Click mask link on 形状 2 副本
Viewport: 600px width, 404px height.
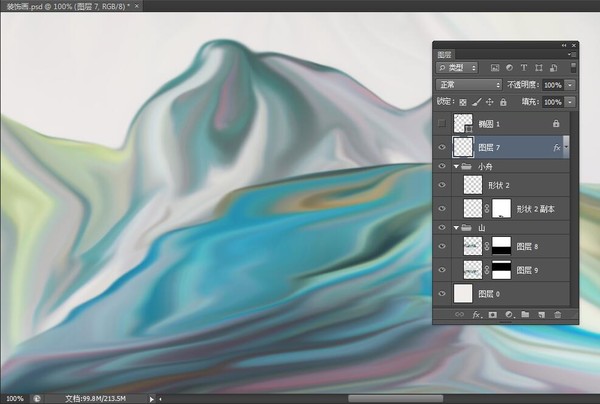pos(487,209)
